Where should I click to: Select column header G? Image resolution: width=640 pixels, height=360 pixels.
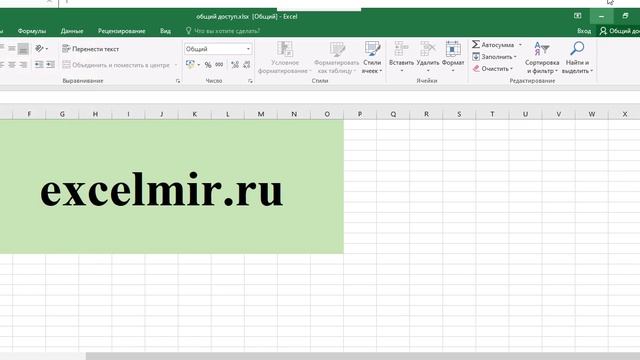pyautogui.click(x=62, y=114)
